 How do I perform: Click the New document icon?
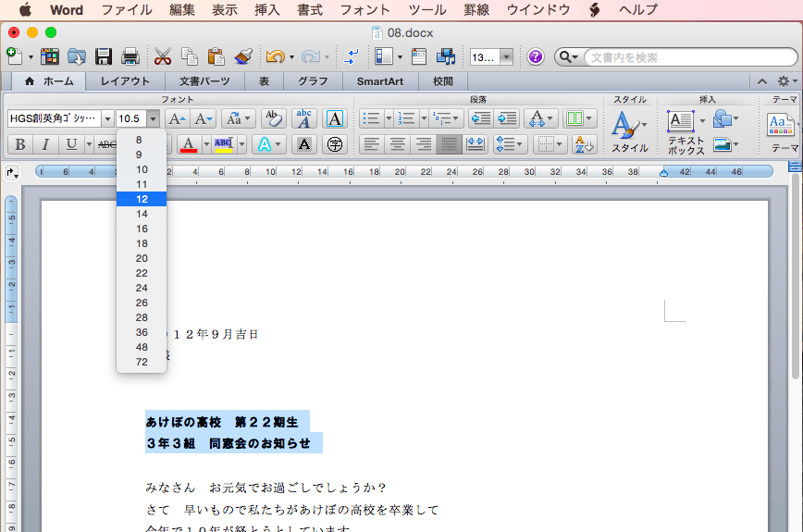15,56
